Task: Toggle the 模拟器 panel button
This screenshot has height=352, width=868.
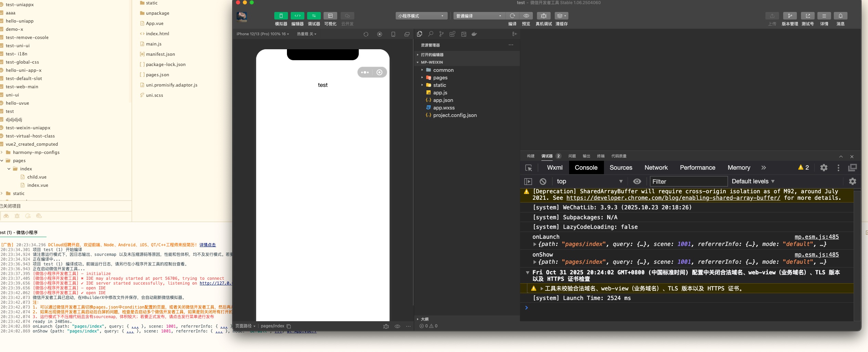Action: click(x=281, y=16)
